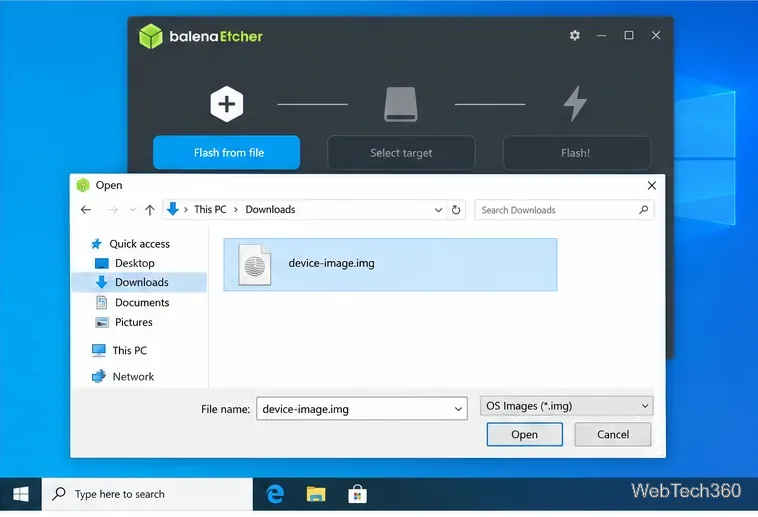Click Select target button
Viewport: 758px width, 517px height.
[x=401, y=153]
